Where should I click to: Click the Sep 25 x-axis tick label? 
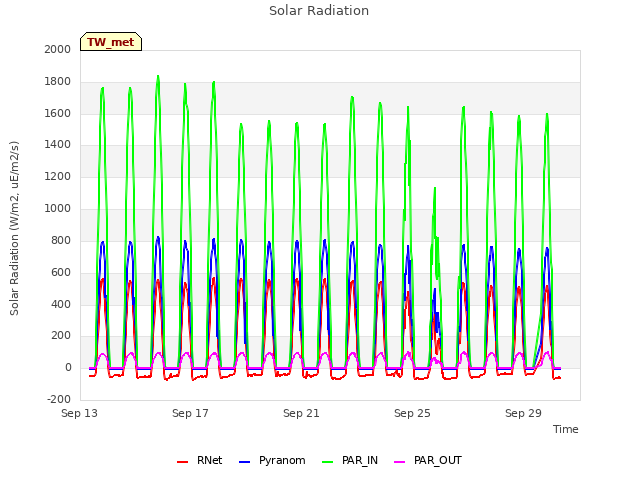412,413
